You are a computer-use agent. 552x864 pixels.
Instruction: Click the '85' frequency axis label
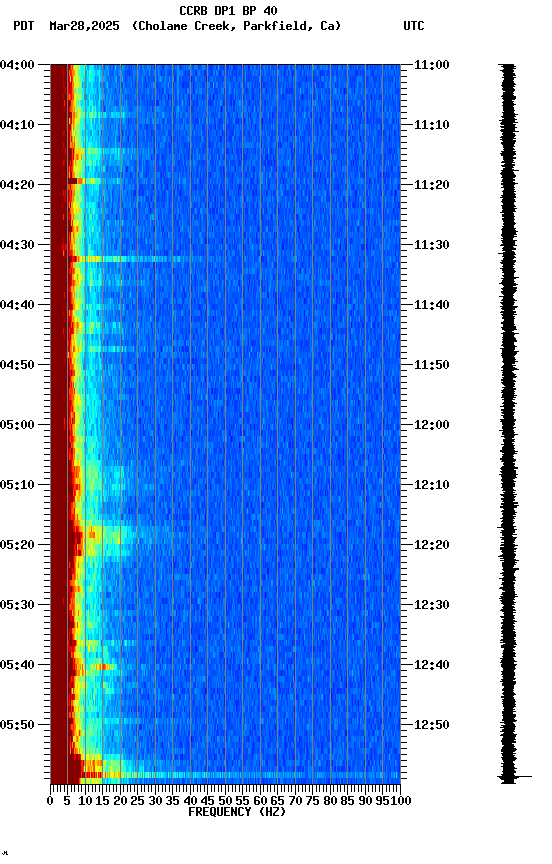[x=348, y=801]
